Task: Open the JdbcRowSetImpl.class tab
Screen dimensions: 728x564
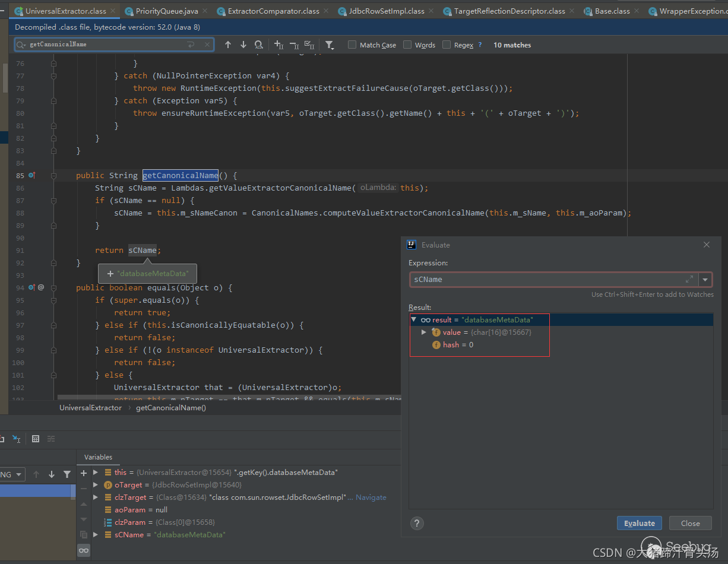Action: [386, 11]
